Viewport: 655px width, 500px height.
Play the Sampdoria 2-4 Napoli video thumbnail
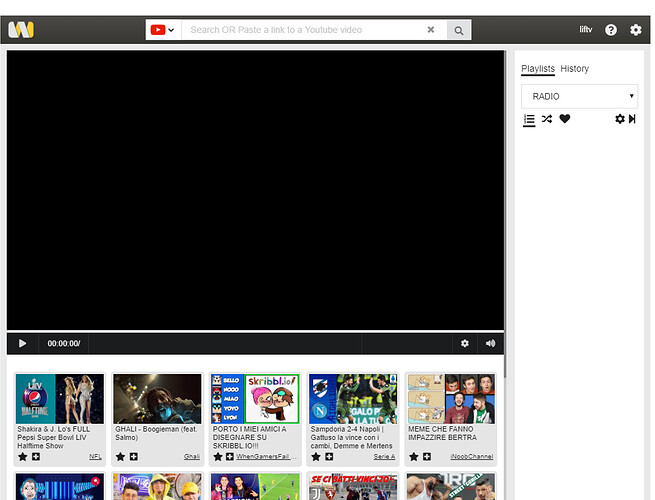pos(353,398)
